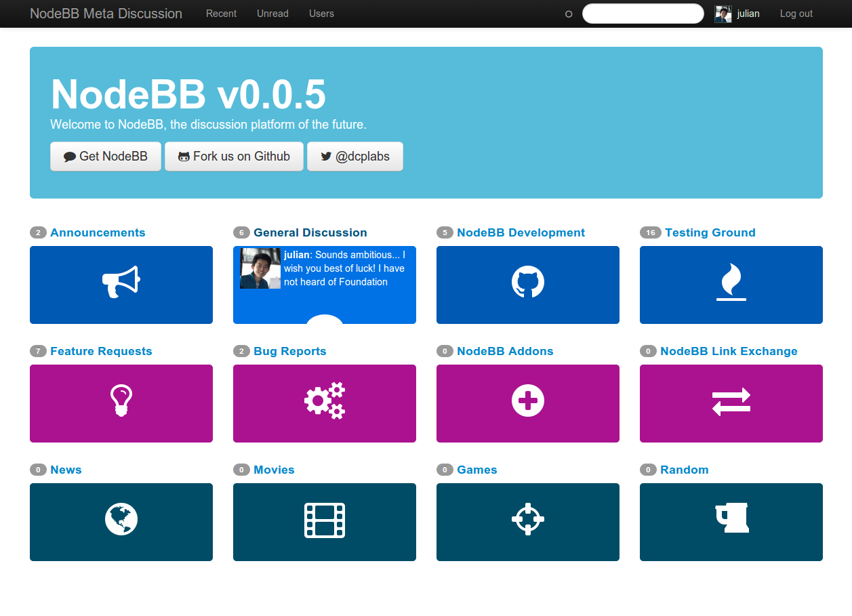Click the NodeBB v0.0.5 heading
Viewport: 852px width, 616px height.
[188, 94]
